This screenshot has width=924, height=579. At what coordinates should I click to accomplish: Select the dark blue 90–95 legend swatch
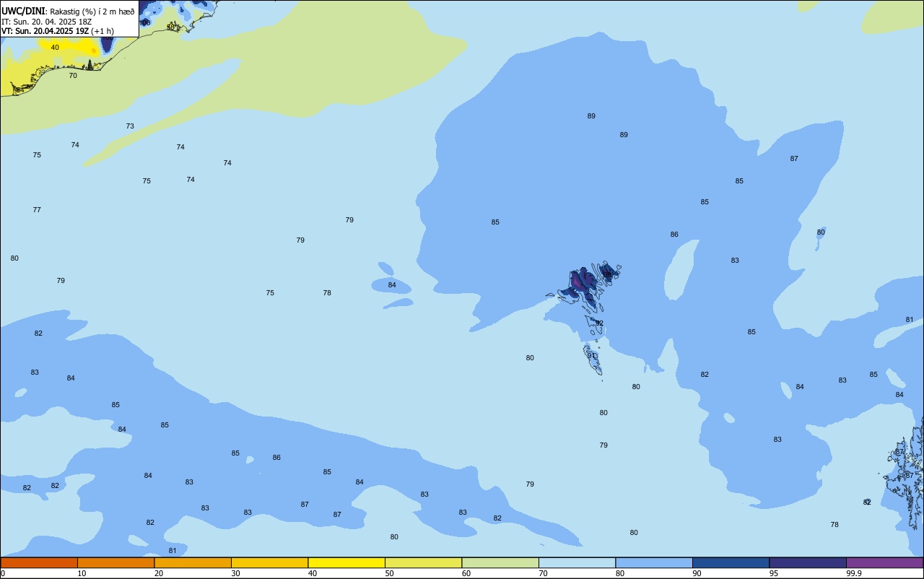tap(731, 562)
